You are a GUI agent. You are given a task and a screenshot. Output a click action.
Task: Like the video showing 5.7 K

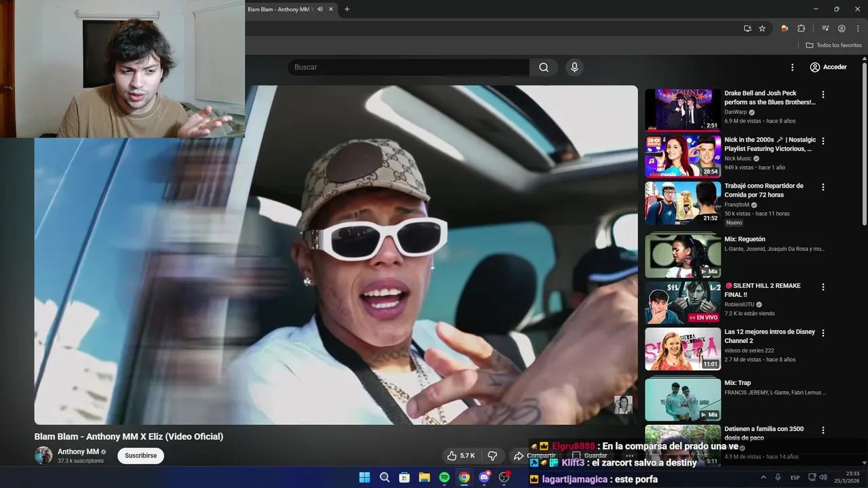460,455
